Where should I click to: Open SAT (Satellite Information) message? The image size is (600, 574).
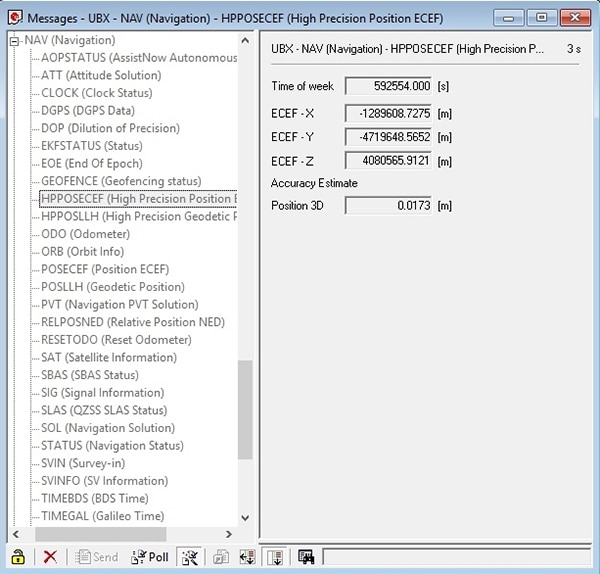pyautogui.click(x=108, y=357)
